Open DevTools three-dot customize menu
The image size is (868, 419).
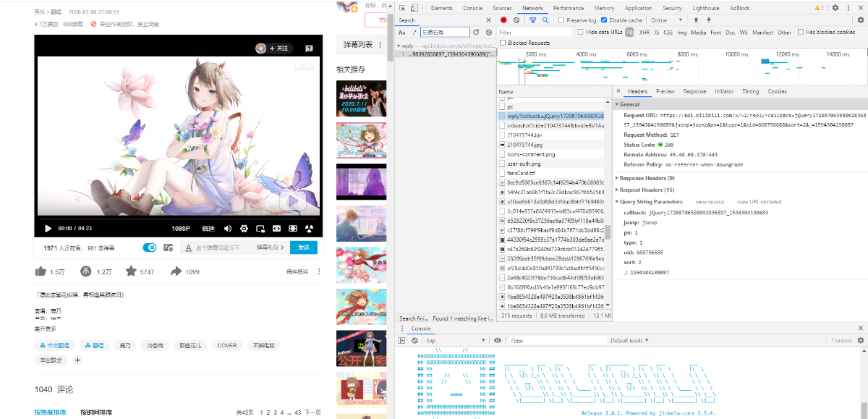tap(848, 8)
